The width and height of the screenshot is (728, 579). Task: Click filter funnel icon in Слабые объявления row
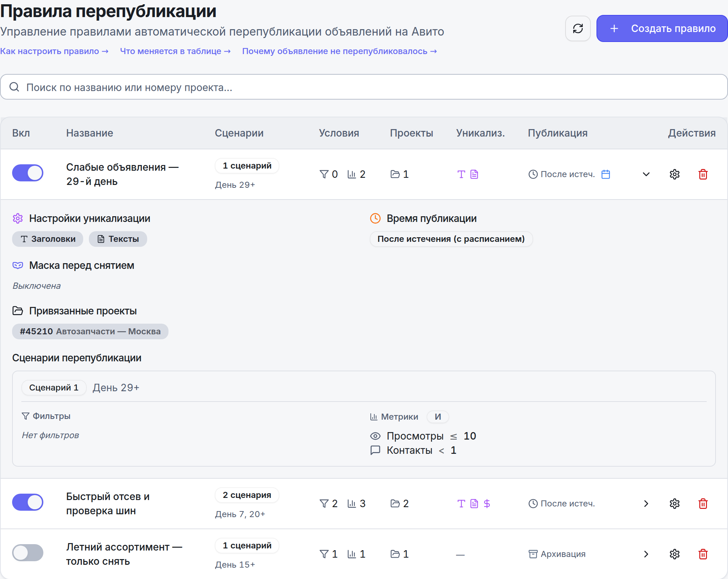[324, 174]
